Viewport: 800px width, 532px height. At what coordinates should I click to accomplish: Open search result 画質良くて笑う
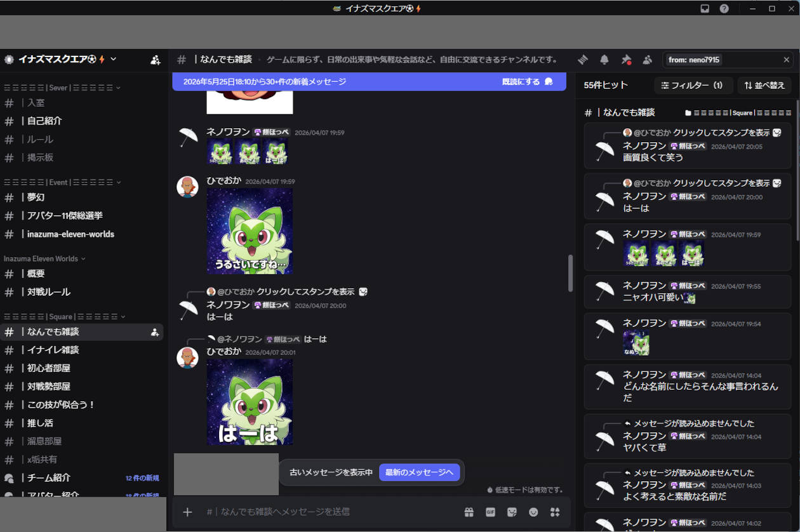coord(688,145)
